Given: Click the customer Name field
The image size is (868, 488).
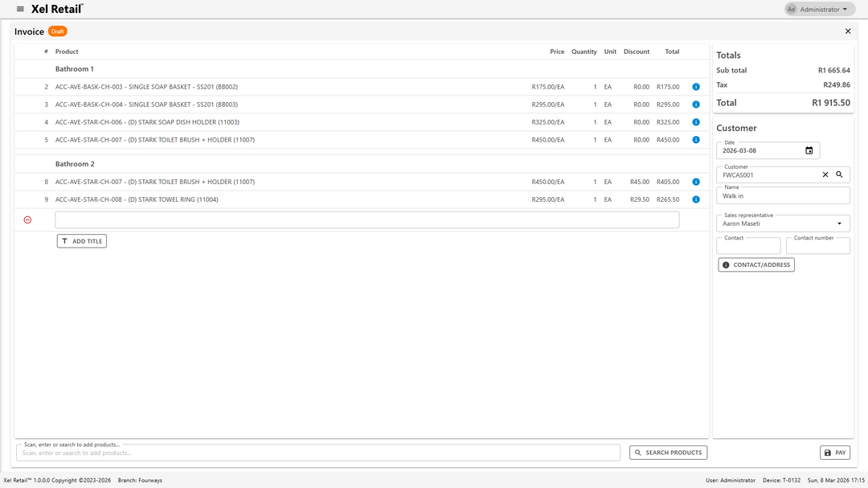Looking at the screenshot, I should coord(782,196).
